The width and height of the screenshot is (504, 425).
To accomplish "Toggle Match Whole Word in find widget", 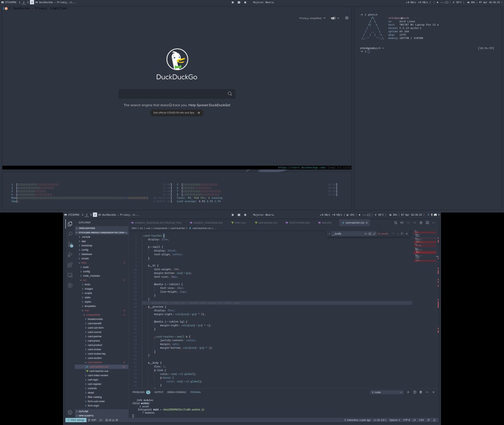I will click(x=370, y=234).
